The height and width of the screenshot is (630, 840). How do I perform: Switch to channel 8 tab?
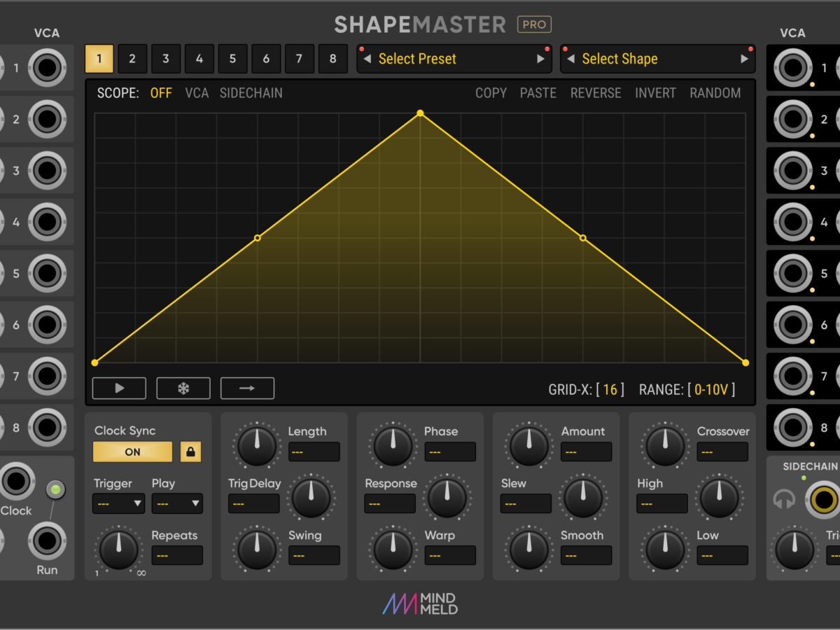click(x=332, y=59)
